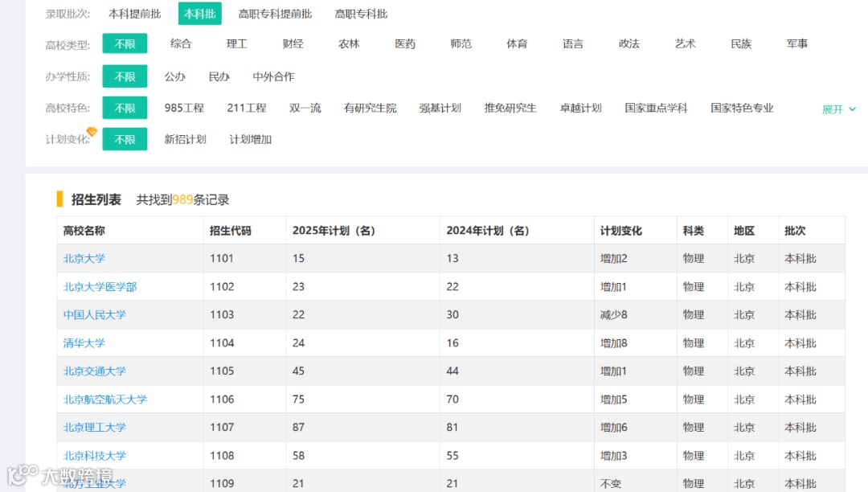This screenshot has height=492, width=868.
Task: Filter school type by 财经
Action: pos(293,43)
